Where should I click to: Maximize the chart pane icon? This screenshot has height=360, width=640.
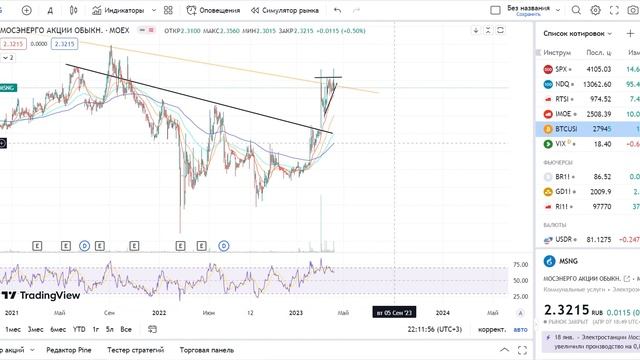[x=500, y=30]
